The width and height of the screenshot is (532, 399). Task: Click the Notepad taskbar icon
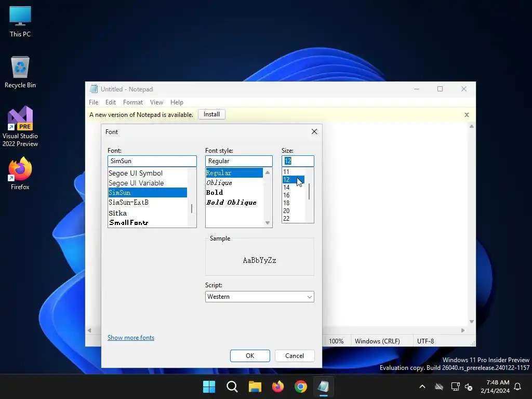pyautogui.click(x=323, y=387)
